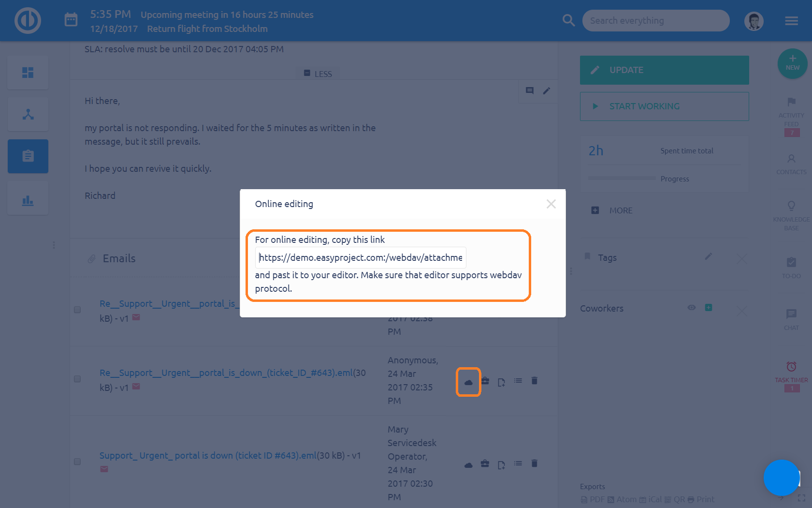This screenshot has height=508, width=812.
Task: Close the Online editing dialog
Action: click(x=551, y=204)
